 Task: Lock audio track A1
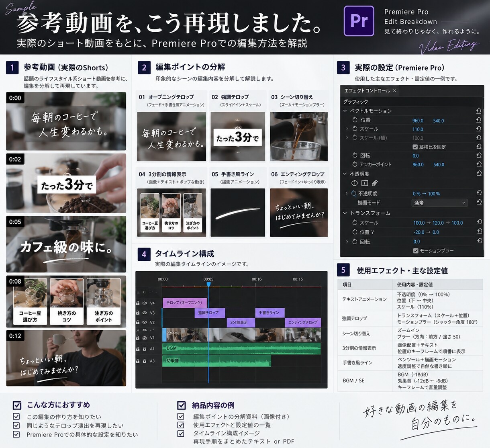click(x=138, y=349)
